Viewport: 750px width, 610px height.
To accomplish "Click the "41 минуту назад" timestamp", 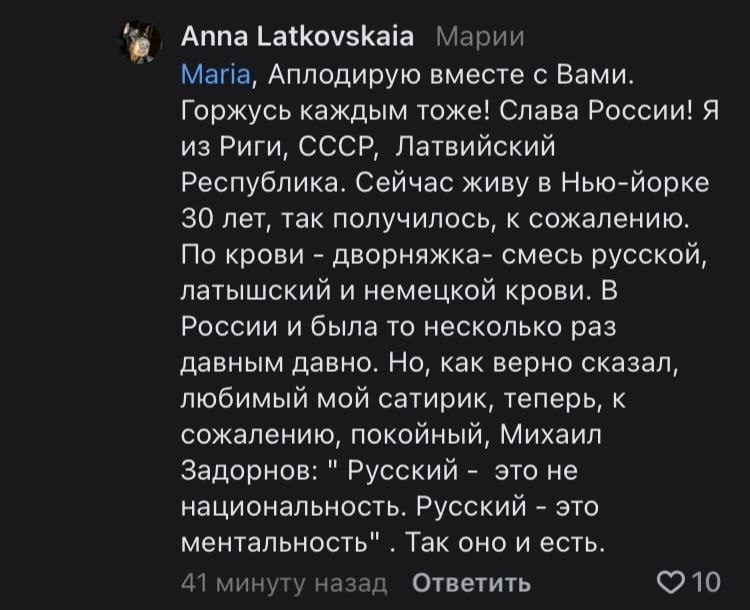I will 282,582.
